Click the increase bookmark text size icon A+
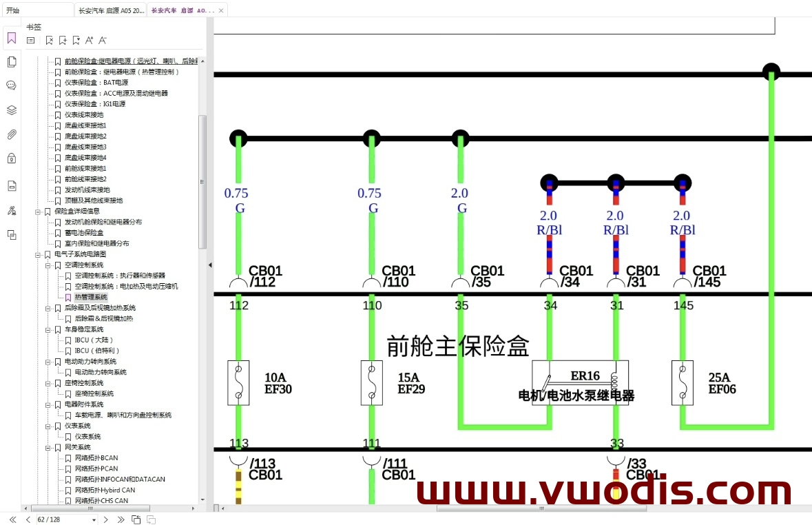The height and width of the screenshot is (525, 812). click(90, 40)
